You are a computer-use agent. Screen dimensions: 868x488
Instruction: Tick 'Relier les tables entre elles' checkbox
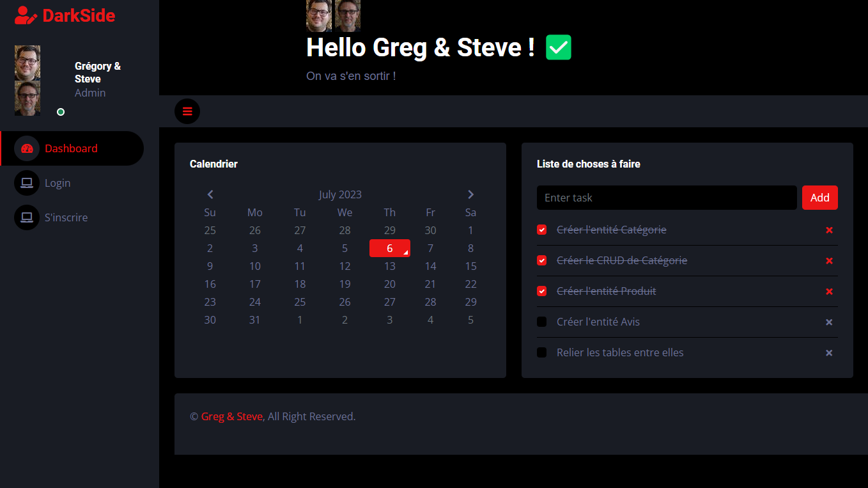tap(542, 353)
